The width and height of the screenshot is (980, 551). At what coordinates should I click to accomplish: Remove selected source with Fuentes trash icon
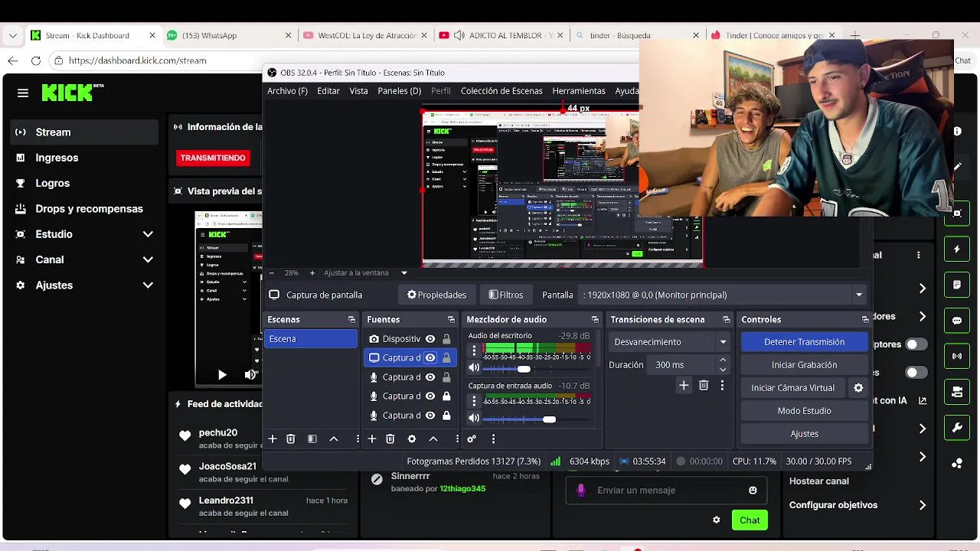pyautogui.click(x=390, y=439)
